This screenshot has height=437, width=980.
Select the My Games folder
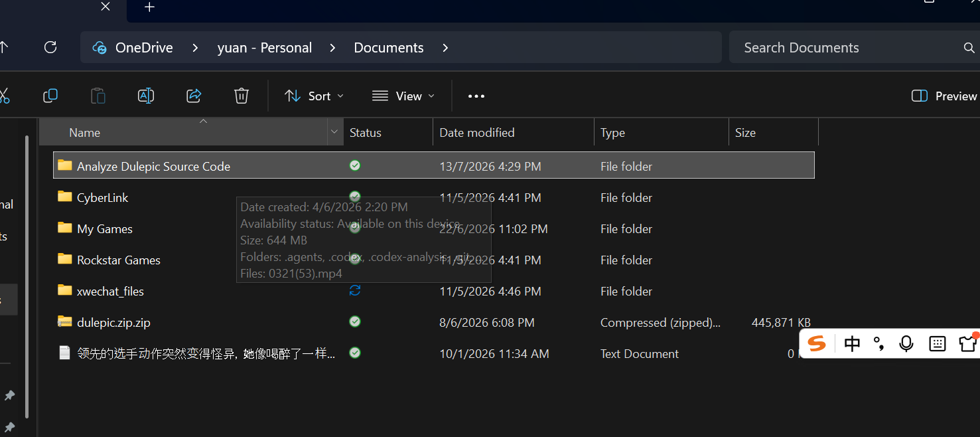point(105,228)
